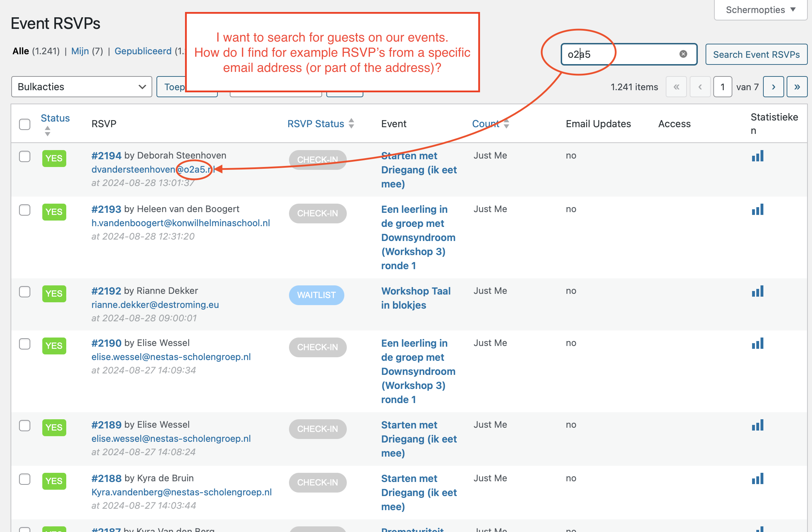The height and width of the screenshot is (532, 812).
Task: Click the YES status badge for #2194
Action: click(x=54, y=158)
